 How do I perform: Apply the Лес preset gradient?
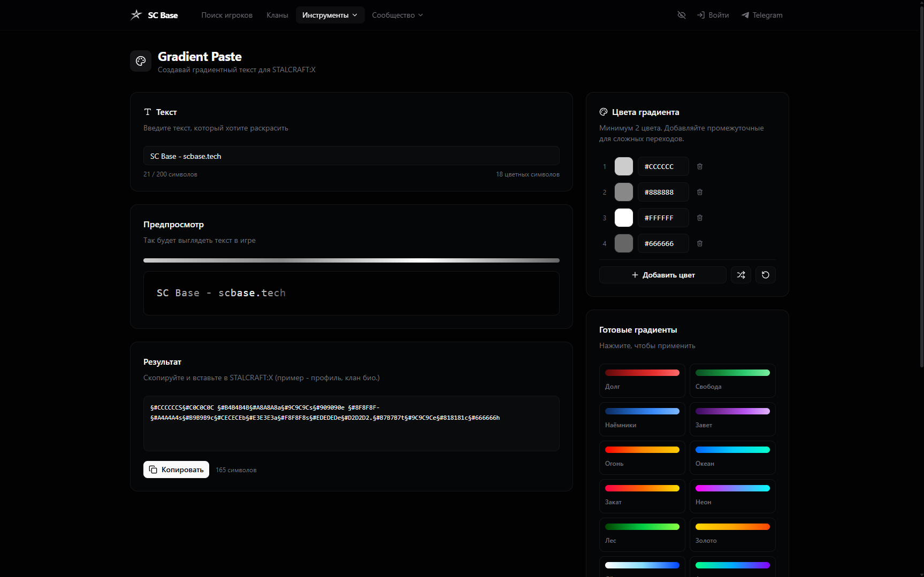pyautogui.click(x=642, y=535)
